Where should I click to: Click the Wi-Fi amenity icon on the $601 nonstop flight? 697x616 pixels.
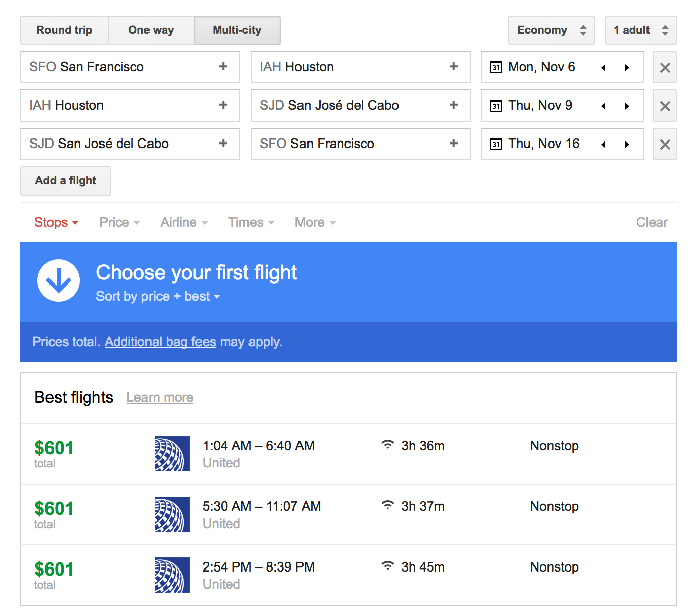(387, 445)
